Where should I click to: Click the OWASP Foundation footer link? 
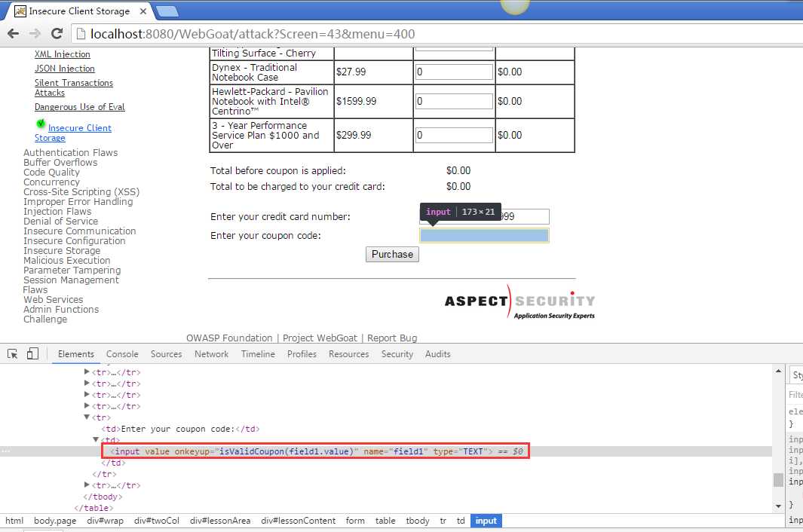coord(229,338)
